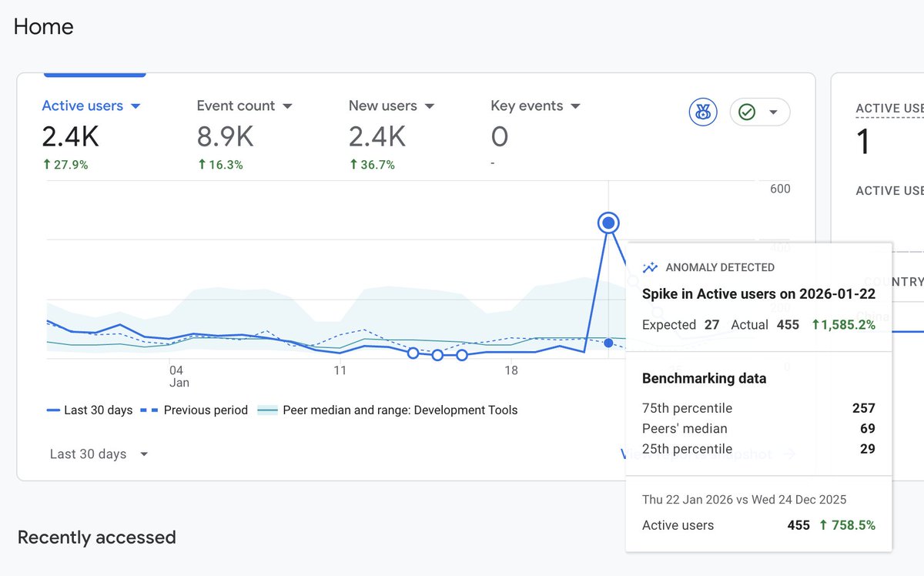Expand the data quality dropdown arrow
This screenshot has height=576, width=924.
[774, 112]
